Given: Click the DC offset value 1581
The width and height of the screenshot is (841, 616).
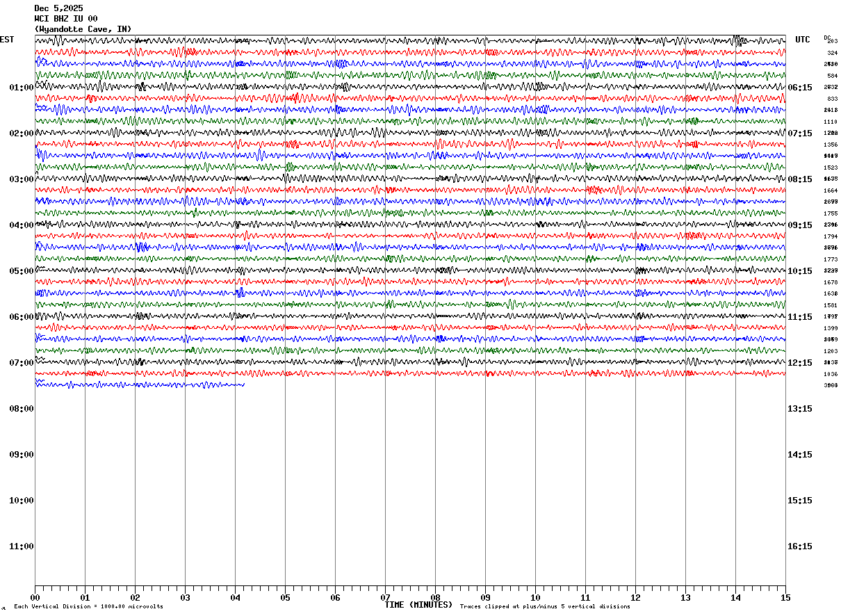Looking at the screenshot, I should point(831,305).
